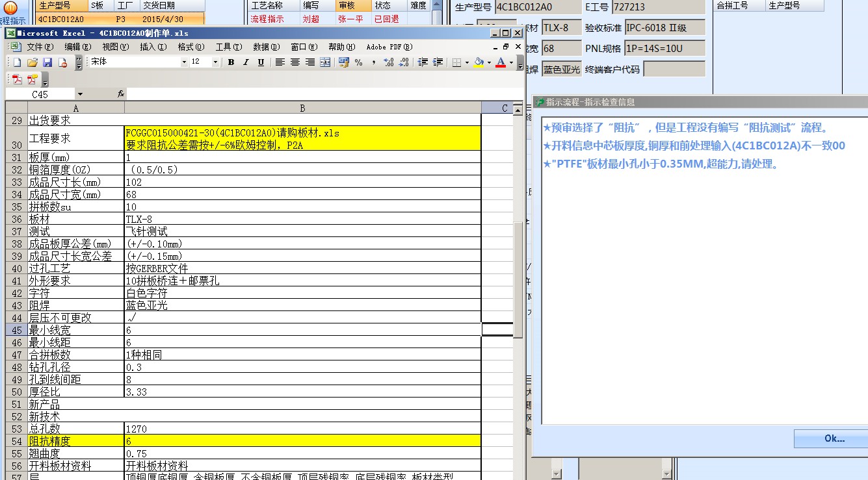Click the 终端客户代码 empty field
The image size is (868, 480).
674,69
